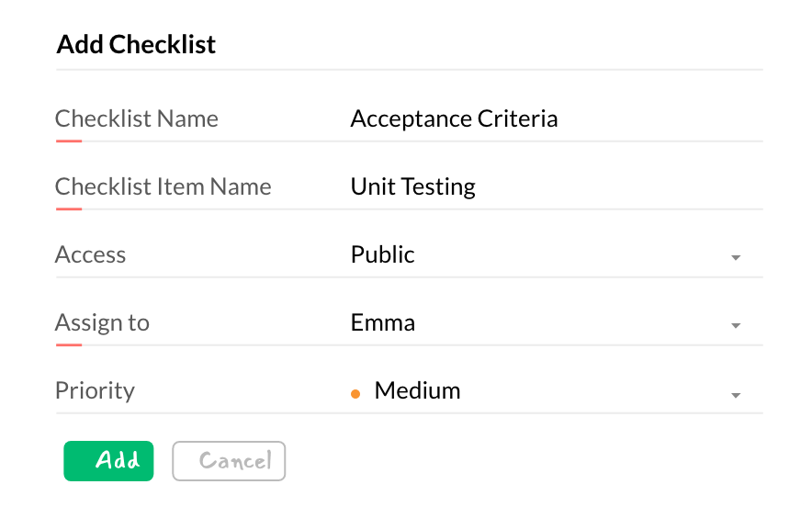Open the Assign to dropdown arrow
Image resolution: width=812 pixels, height=507 pixels.
tap(736, 326)
